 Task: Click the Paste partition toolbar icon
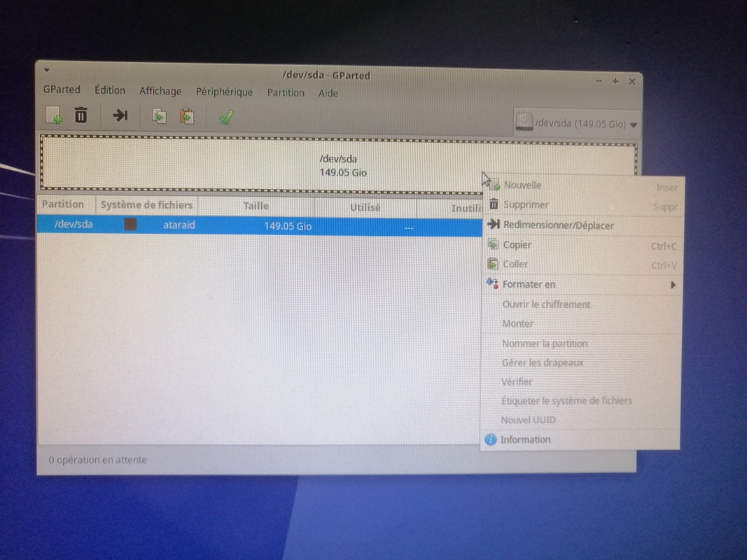point(187,116)
